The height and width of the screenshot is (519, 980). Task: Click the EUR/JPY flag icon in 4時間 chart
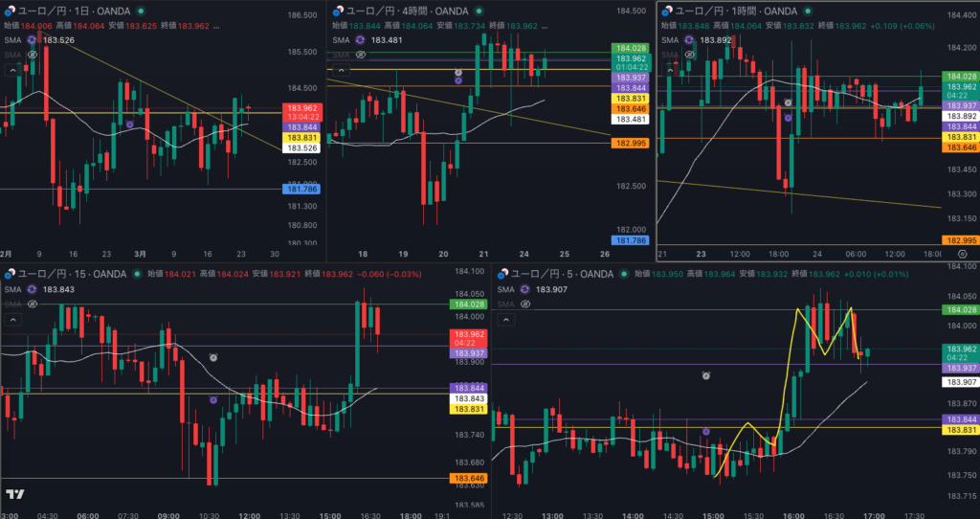(x=338, y=11)
